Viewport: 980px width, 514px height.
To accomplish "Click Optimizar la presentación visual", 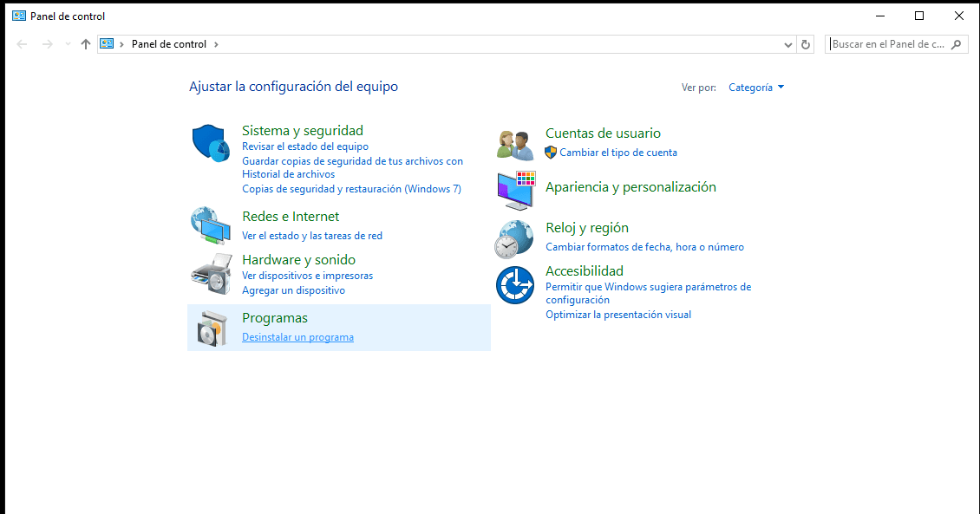I will 618,315.
